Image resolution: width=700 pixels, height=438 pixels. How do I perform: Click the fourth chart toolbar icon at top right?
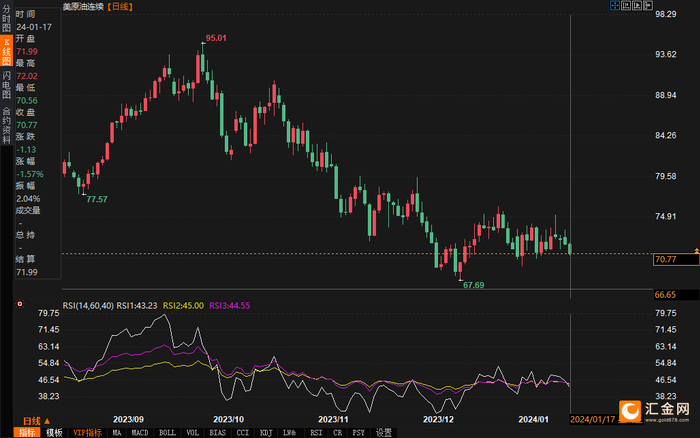coord(648,5)
